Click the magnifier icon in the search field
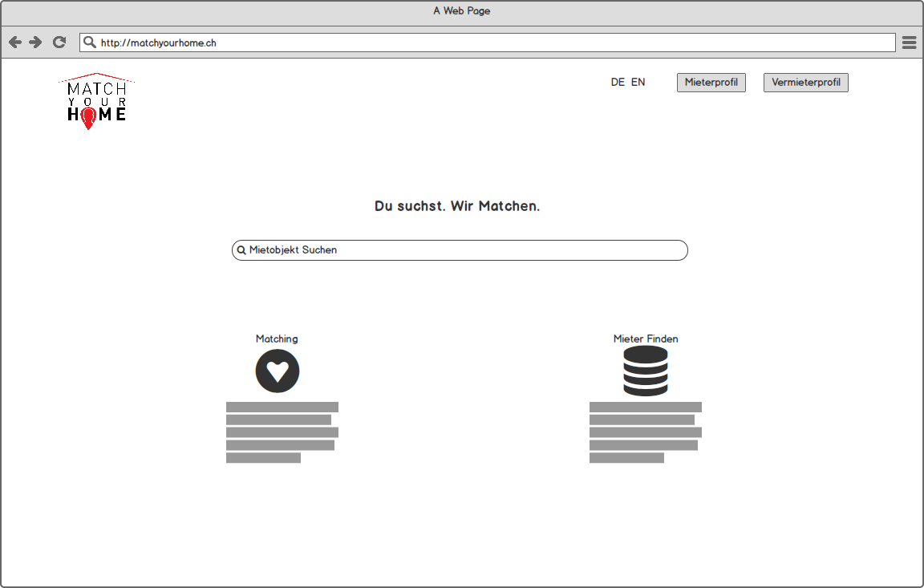Screen dimensions: 924x588 pos(241,249)
